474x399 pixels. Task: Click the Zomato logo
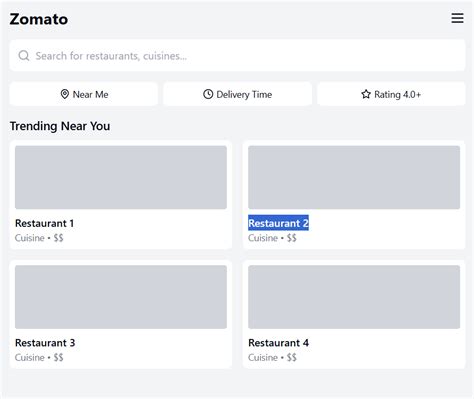click(39, 19)
